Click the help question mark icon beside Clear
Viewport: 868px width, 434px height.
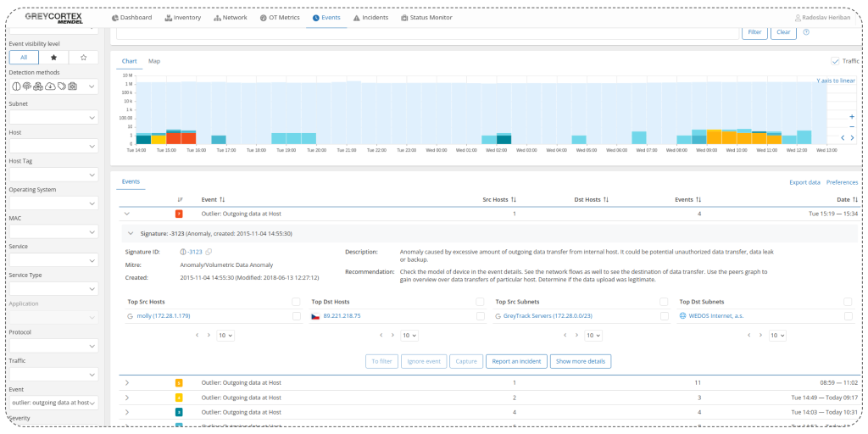(x=806, y=32)
